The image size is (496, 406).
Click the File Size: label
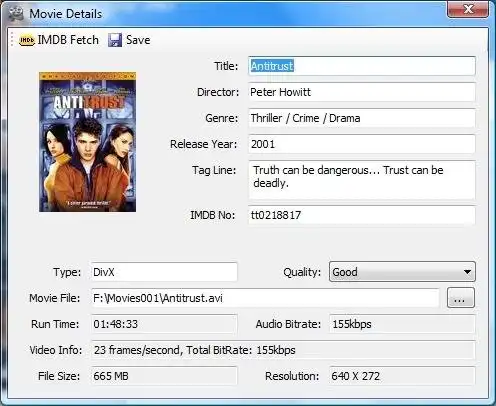point(59,376)
